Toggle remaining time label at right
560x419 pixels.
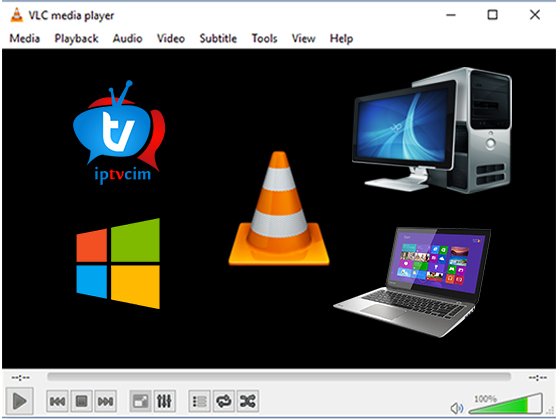point(538,377)
